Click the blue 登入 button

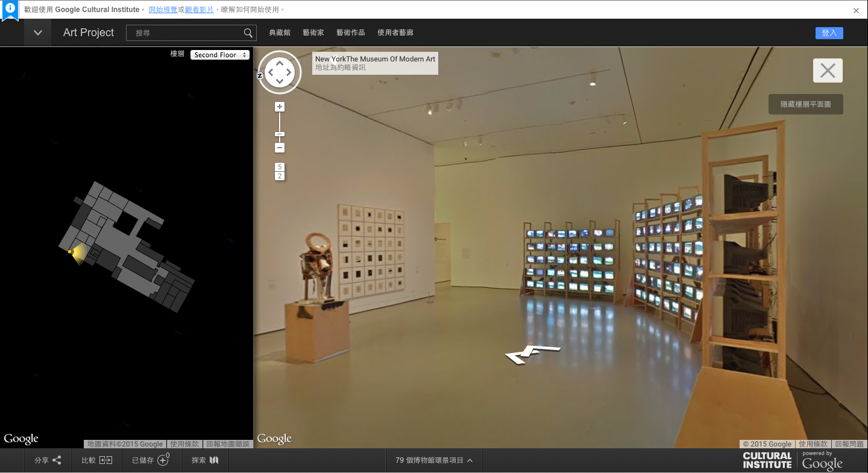829,33
